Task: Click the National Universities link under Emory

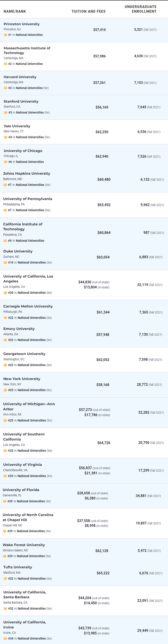Action: [x=32, y=340]
